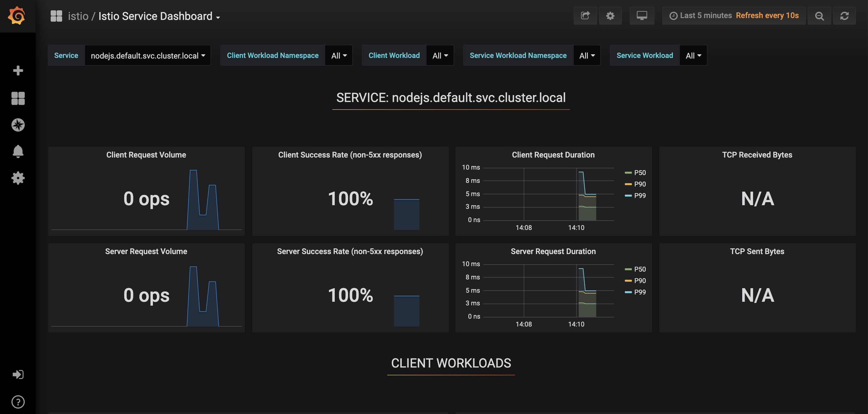Click the TCP Sent Bytes panel title
This screenshot has width=868, height=414.
tap(757, 251)
